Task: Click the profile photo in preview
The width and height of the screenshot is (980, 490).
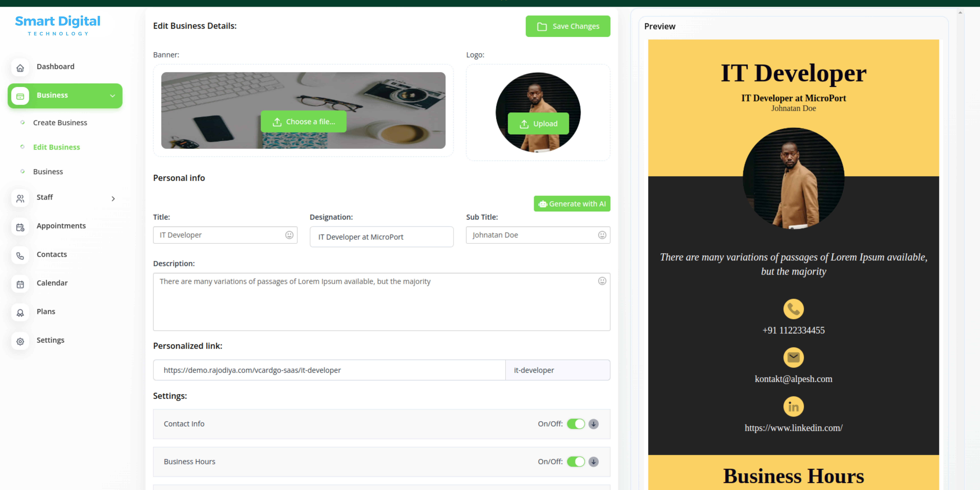Action: click(x=793, y=178)
